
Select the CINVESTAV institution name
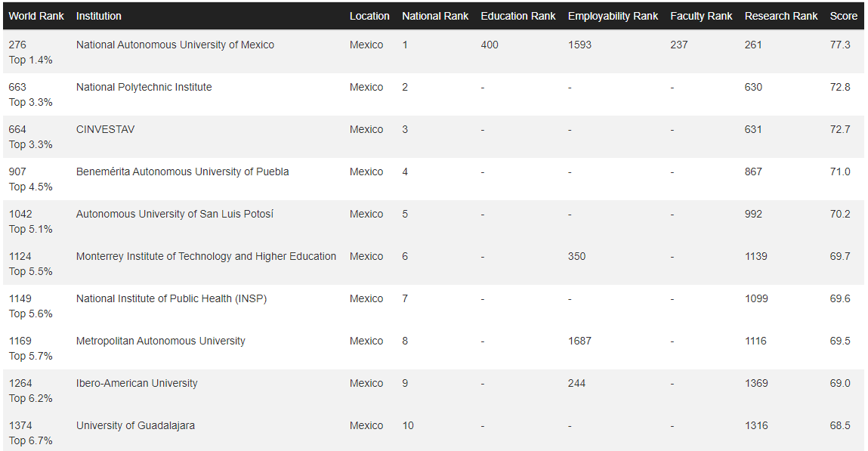[105, 129]
